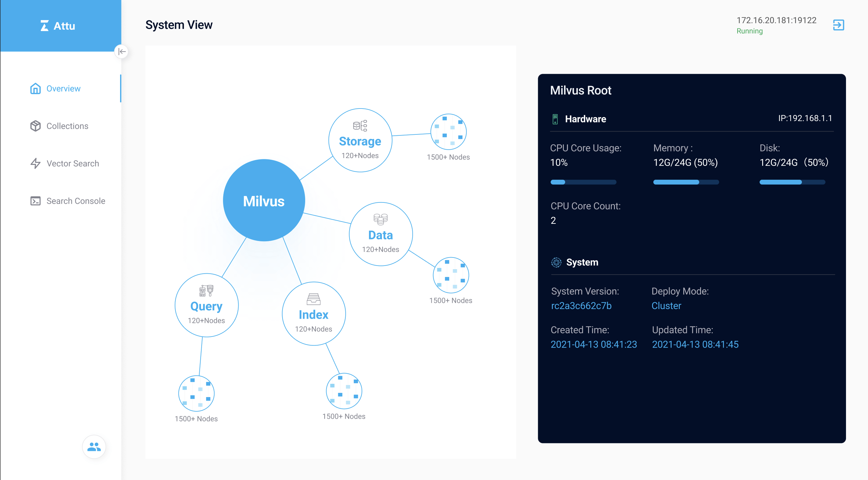Click the CPU Core Usage progress bar
This screenshot has height=480, width=868.
(583, 182)
